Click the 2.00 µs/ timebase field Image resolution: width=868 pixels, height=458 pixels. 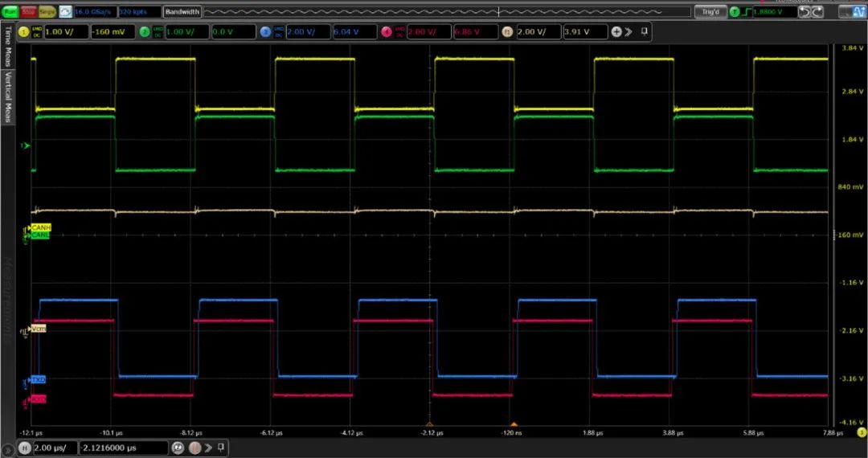click(x=55, y=448)
